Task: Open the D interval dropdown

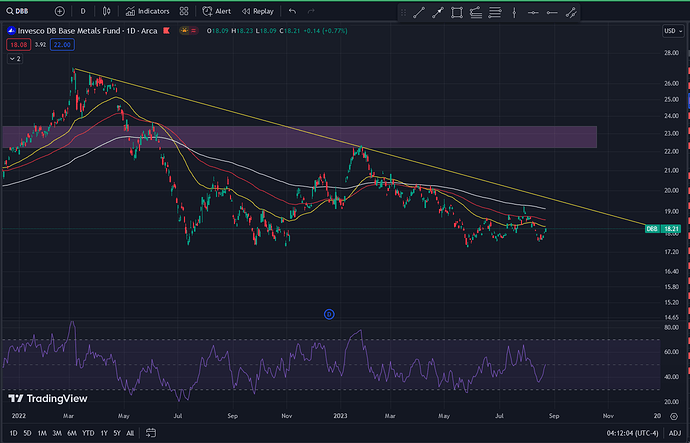Action: tap(83, 12)
